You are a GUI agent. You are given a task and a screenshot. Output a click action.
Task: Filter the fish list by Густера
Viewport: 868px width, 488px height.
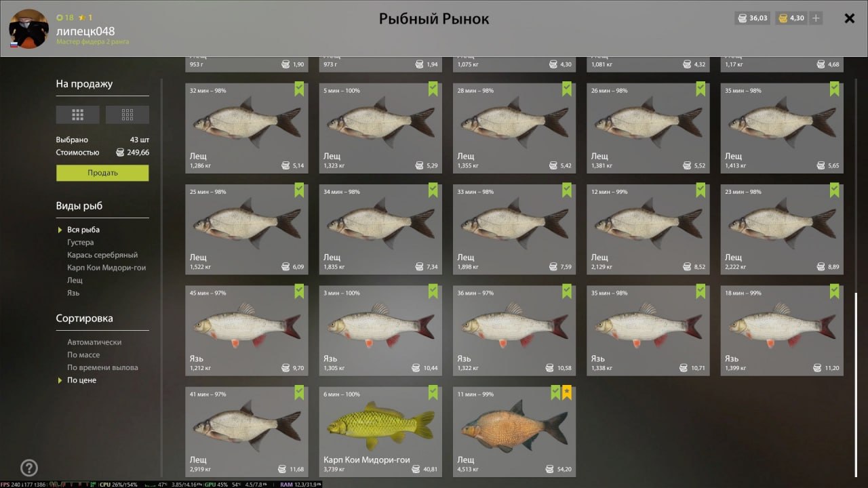coord(81,243)
